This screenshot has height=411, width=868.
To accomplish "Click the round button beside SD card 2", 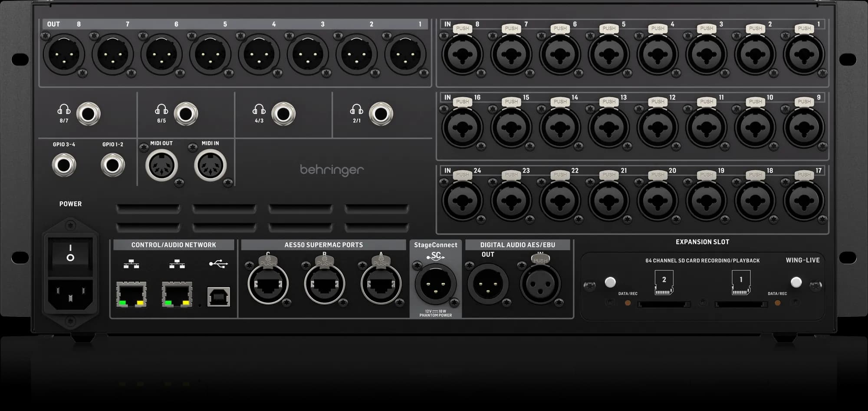I will point(610,282).
